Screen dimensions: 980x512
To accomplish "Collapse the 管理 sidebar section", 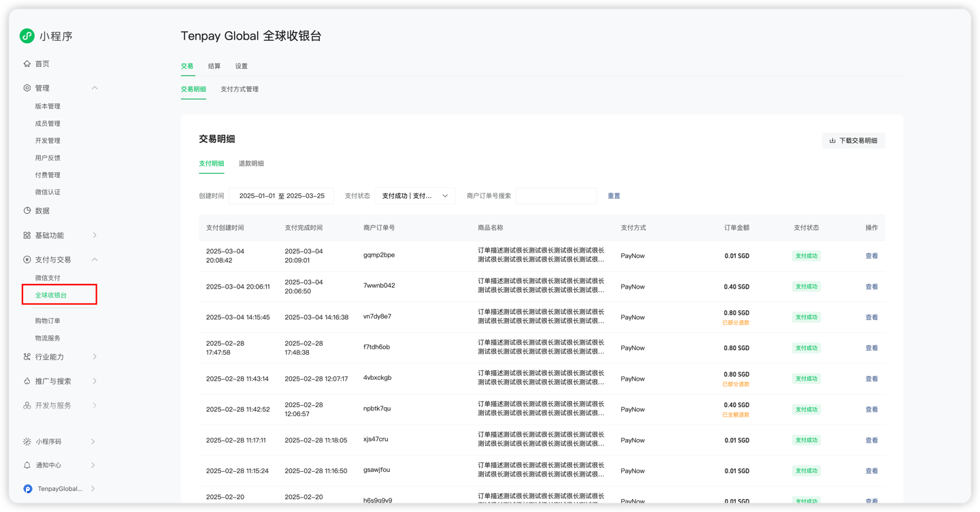I will coord(95,88).
